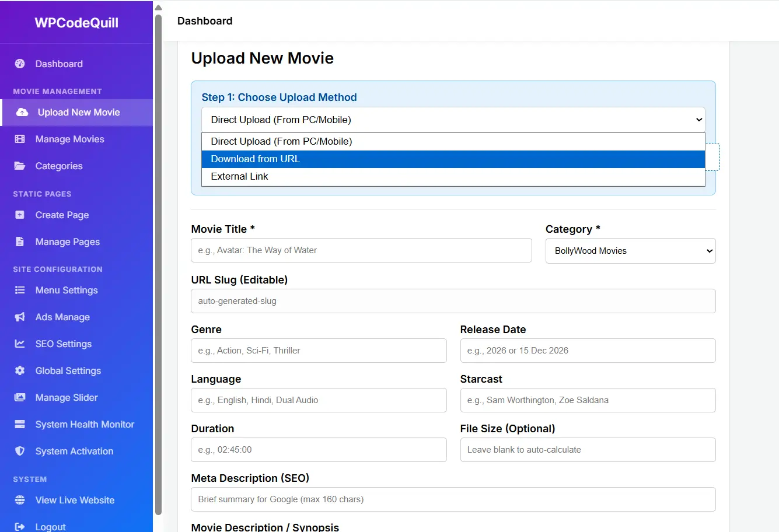Click the sidebar vertical scrollbar

(x=158, y=264)
